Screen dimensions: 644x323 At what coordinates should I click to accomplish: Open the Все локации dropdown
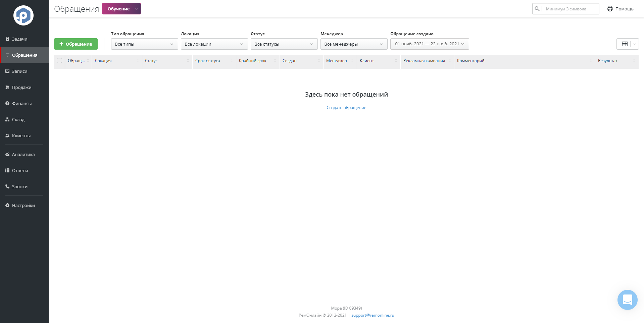click(x=214, y=44)
